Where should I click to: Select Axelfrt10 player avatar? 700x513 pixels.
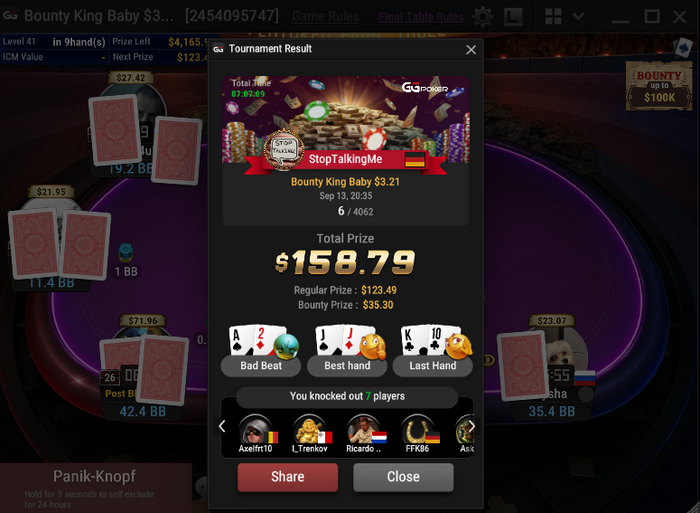(x=255, y=429)
